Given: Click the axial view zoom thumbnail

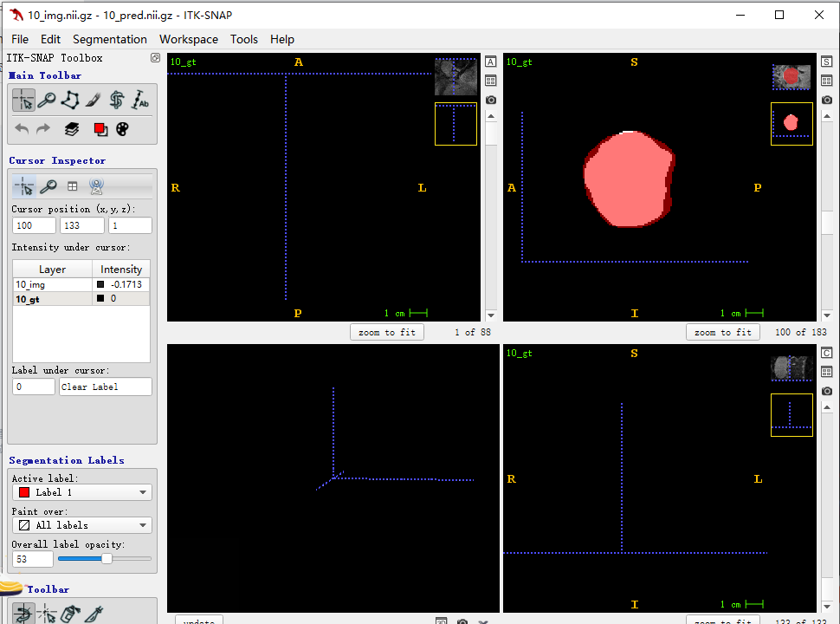Looking at the screenshot, I should 456,124.
